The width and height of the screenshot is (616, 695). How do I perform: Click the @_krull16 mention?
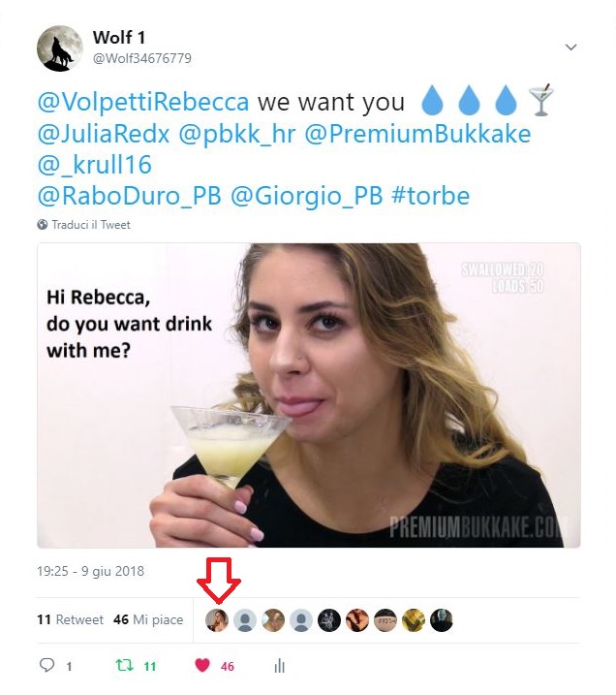[95, 165]
